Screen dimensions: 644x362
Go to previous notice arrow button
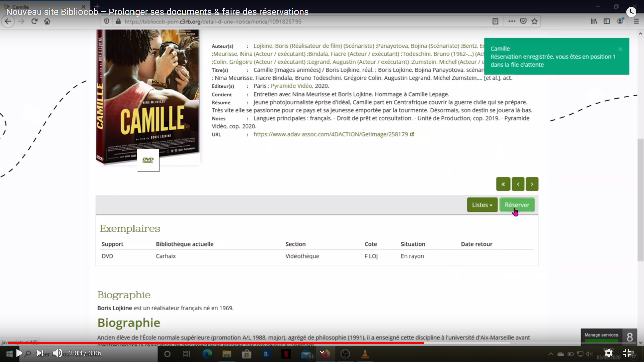[x=518, y=184]
